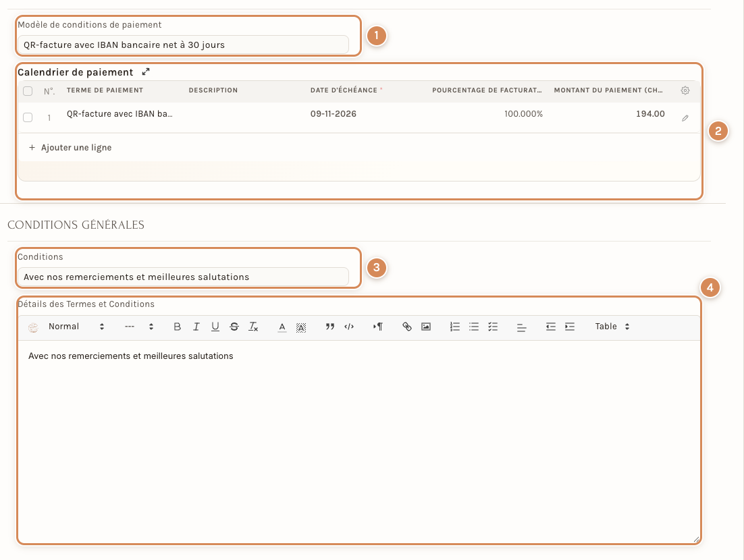
Task: Click the Conditions field with salutation text
Action: click(x=183, y=277)
